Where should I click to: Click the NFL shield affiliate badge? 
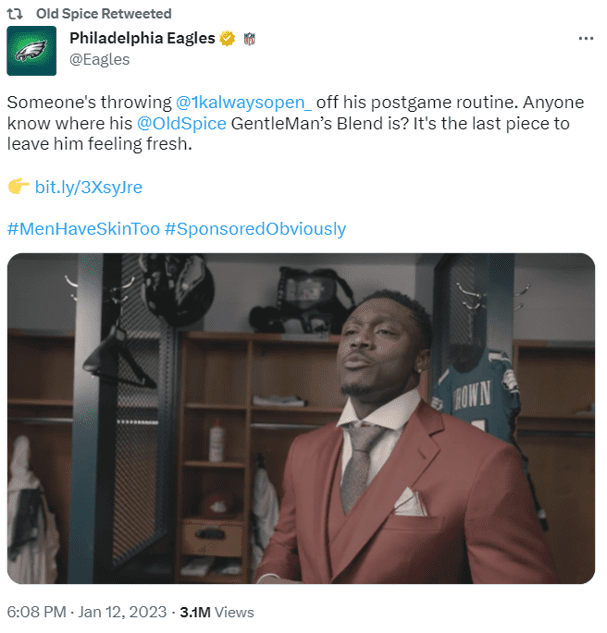[x=249, y=39]
